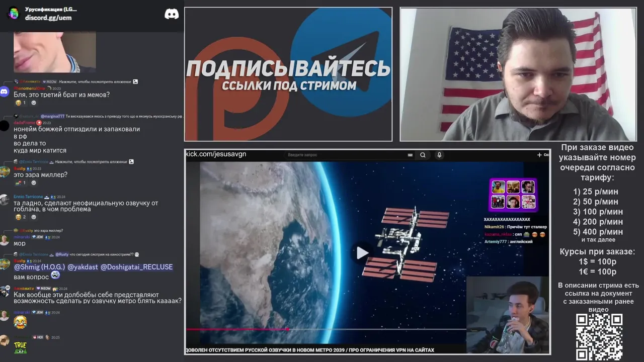
Task: Click the rate text '1€ = 100р'
Action: pyautogui.click(x=598, y=272)
